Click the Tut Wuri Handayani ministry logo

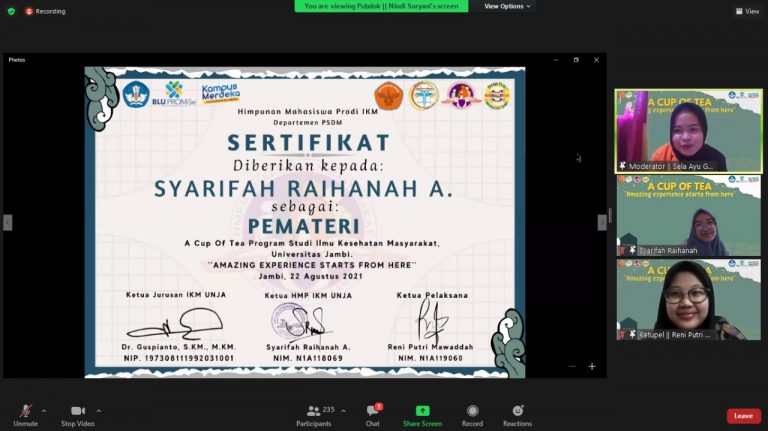(x=136, y=95)
